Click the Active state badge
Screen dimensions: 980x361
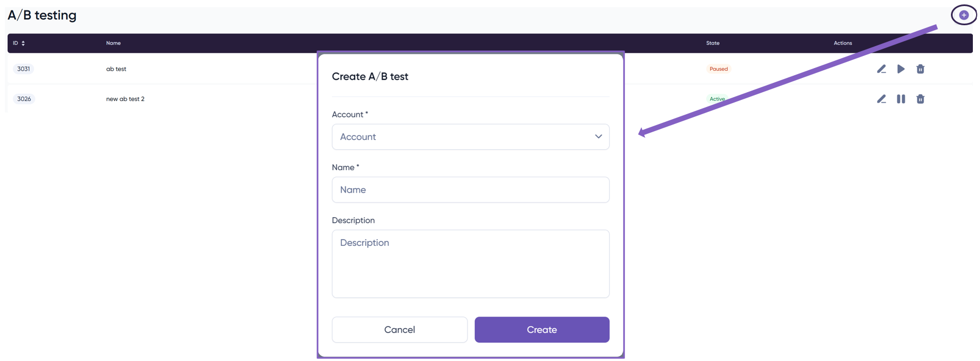(x=717, y=99)
